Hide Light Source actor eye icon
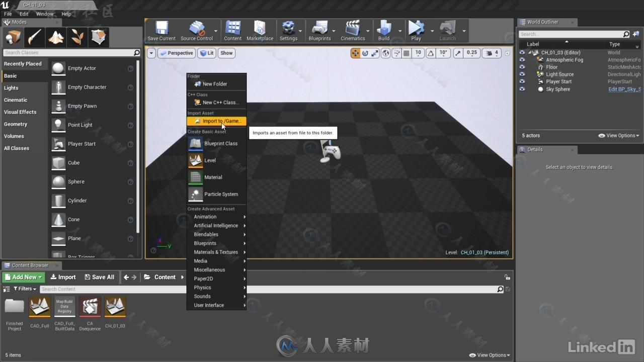The image size is (644, 362). pyautogui.click(x=522, y=74)
